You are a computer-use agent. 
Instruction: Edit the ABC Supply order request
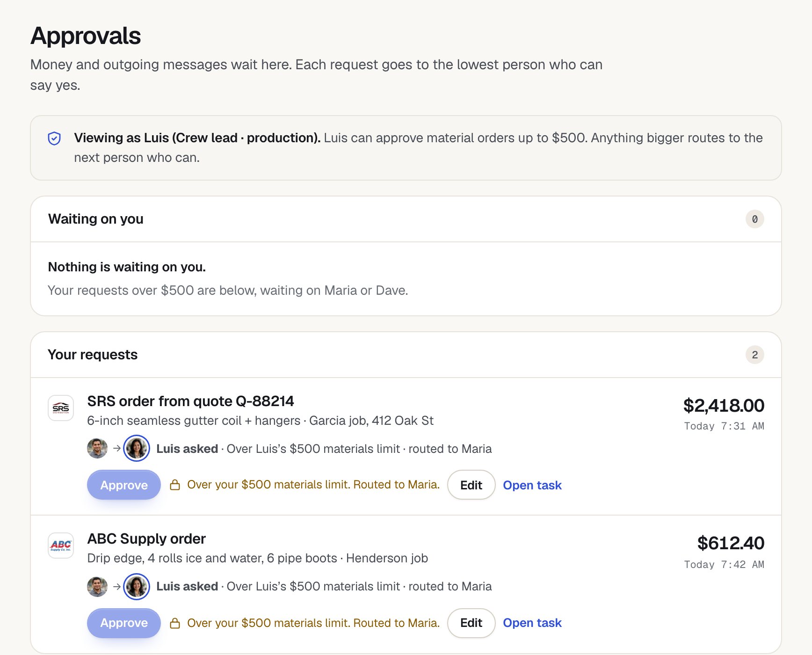[x=471, y=623]
